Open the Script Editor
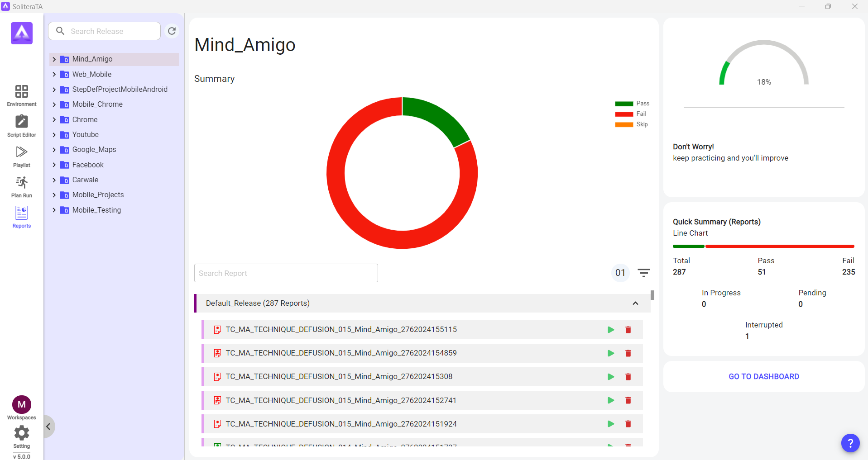The image size is (868, 460). [22, 126]
